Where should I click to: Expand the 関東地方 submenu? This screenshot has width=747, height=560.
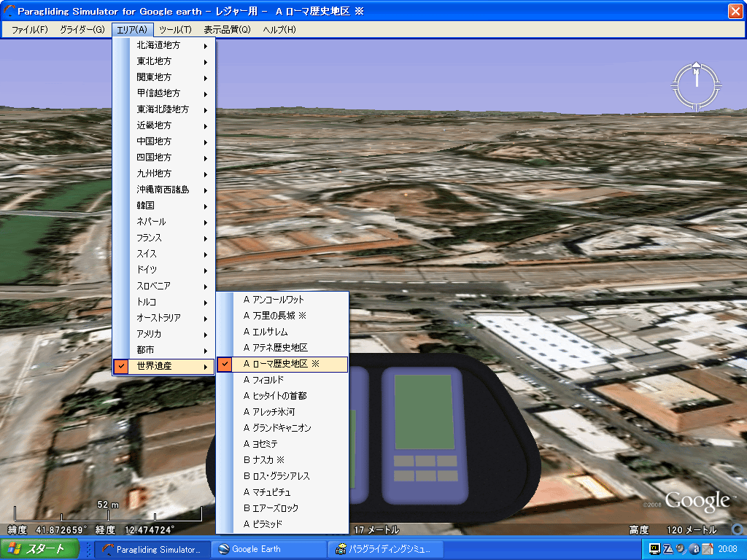click(x=164, y=77)
